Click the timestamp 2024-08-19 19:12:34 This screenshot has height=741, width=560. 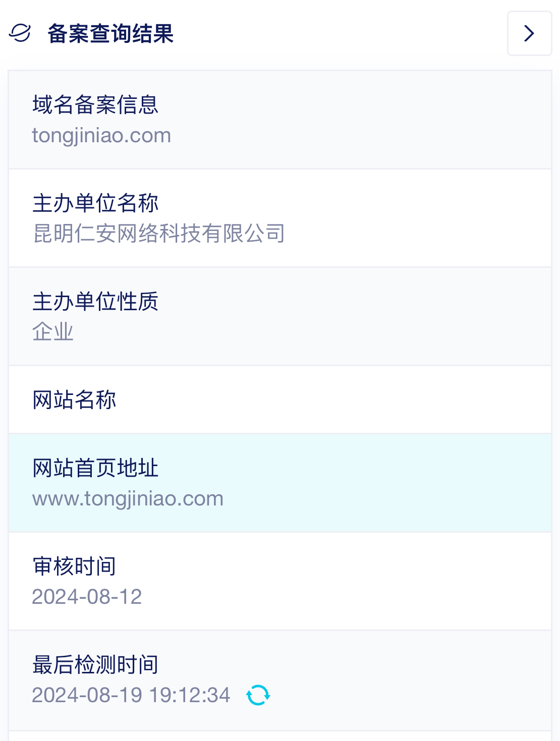[131, 695]
